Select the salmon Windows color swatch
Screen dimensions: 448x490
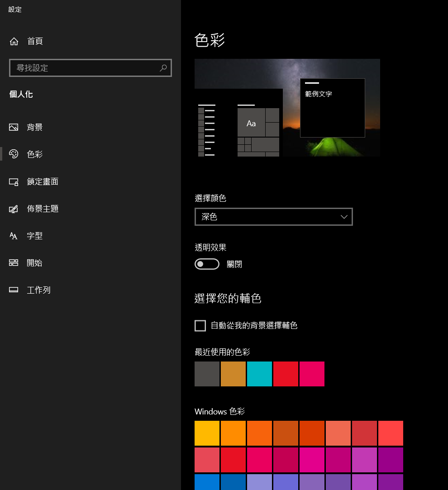[338, 433]
